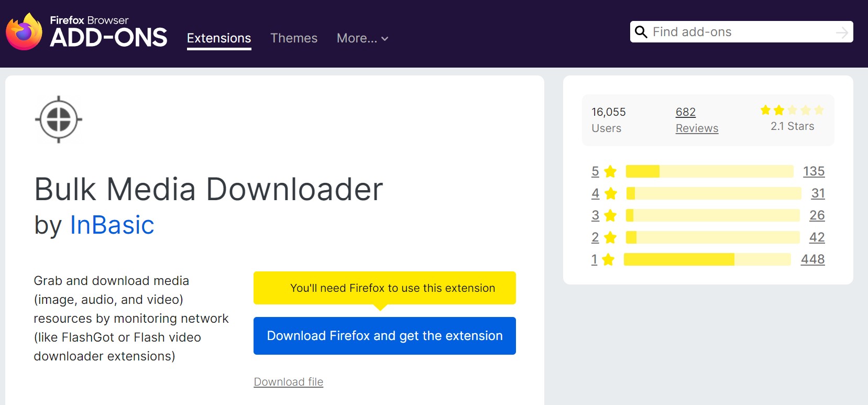Expand the More... dropdown menu
Image resolution: width=868 pixels, height=405 pixels.
coord(362,38)
